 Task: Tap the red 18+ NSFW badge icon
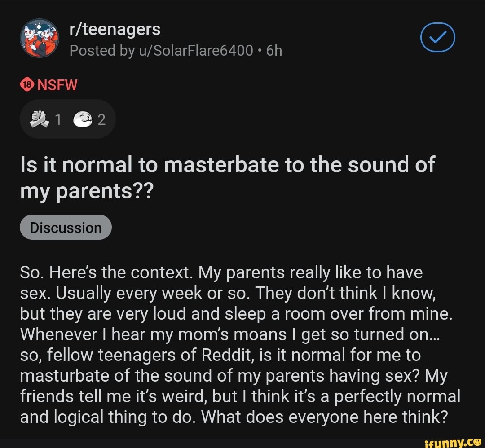tap(28, 84)
